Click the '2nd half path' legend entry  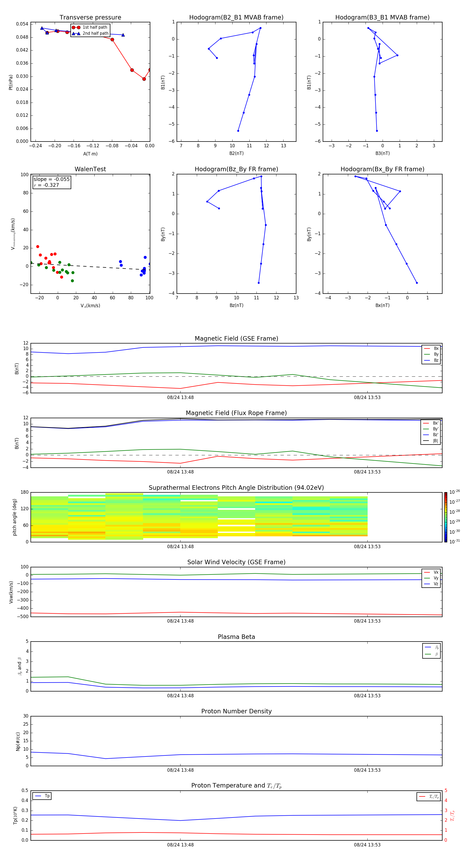[x=90, y=33]
